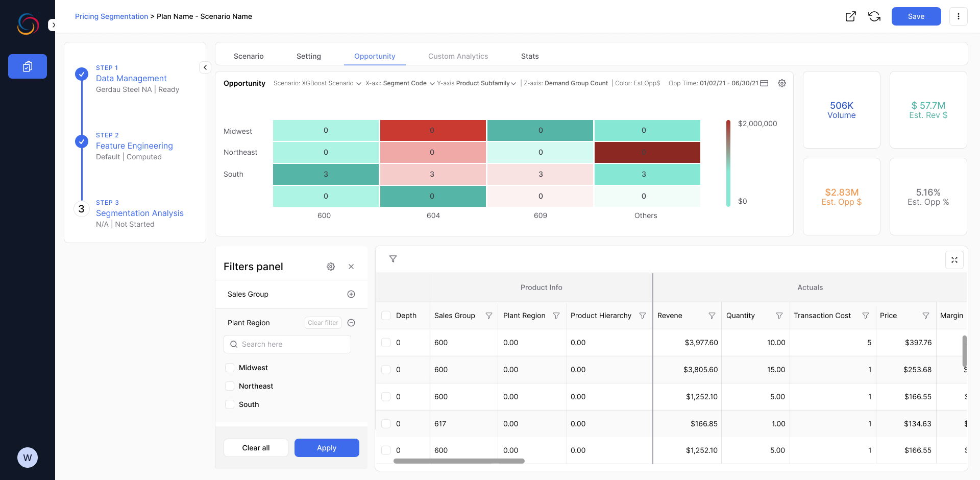Click filter icon in Sales Group column
The height and width of the screenshot is (480, 980).
(488, 316)
